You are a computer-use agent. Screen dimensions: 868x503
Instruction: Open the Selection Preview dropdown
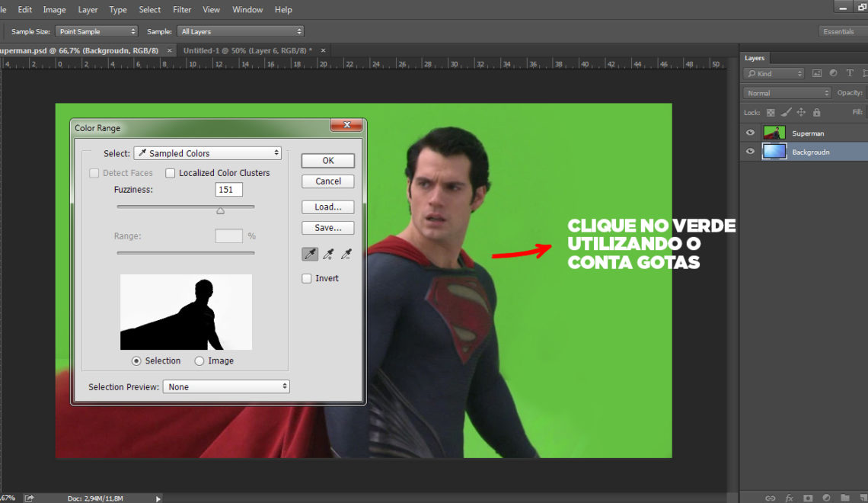(x=226, y=386)
